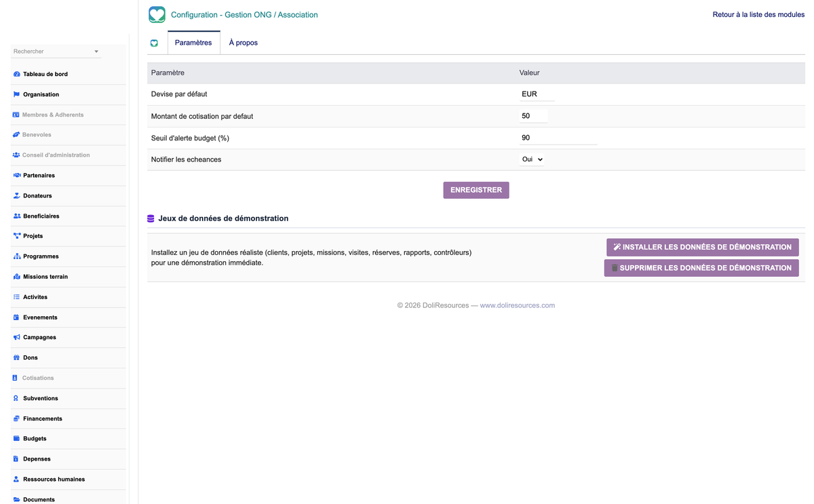Open the www.doliresources.com link
The image size is (814, 504).
click(x=518, y=305)
